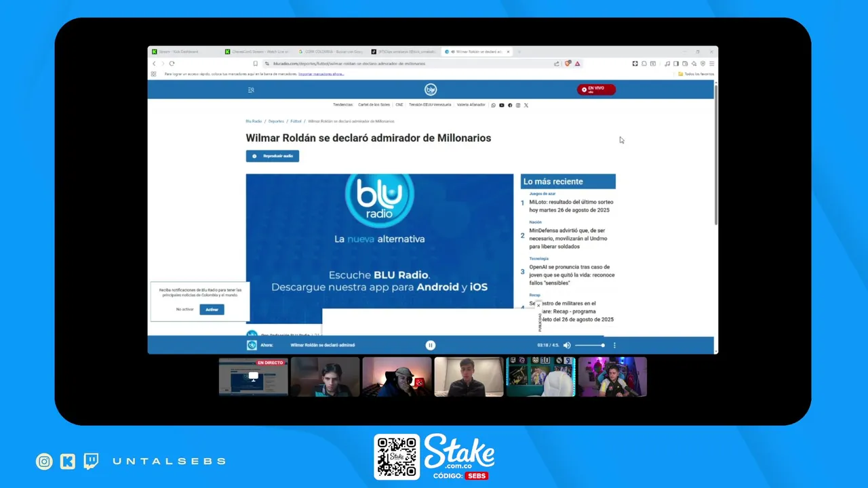Image resolution: width=868 pixels, height=488 pixels.
Task: Open Blu Radio's YouTube icon
Action: pyautogui.click(x=502, y=105)
